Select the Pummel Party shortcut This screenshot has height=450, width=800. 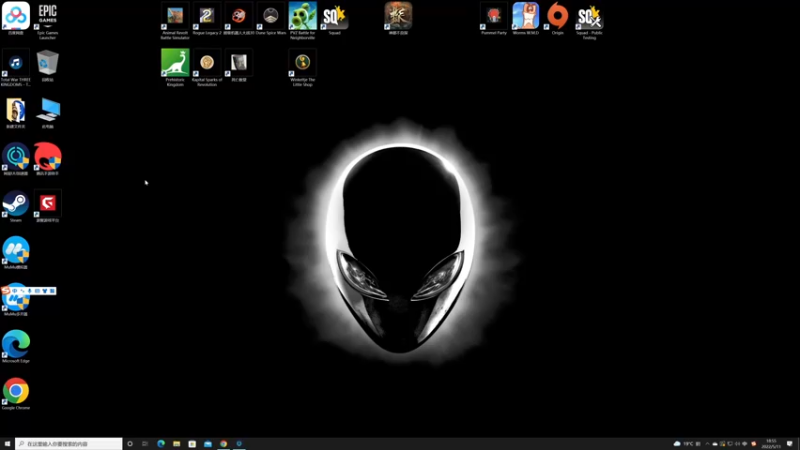click(x=494, y=18)
